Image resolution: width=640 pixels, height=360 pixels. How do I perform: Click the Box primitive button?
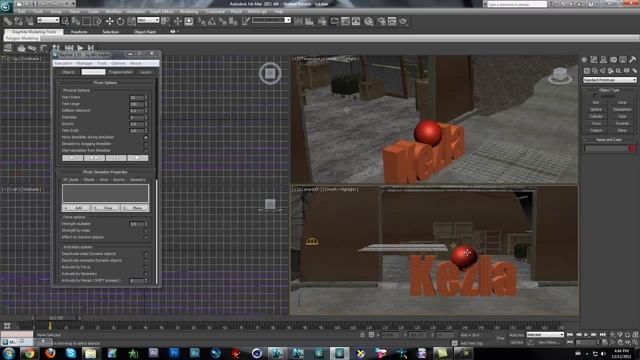pos(596,102)
